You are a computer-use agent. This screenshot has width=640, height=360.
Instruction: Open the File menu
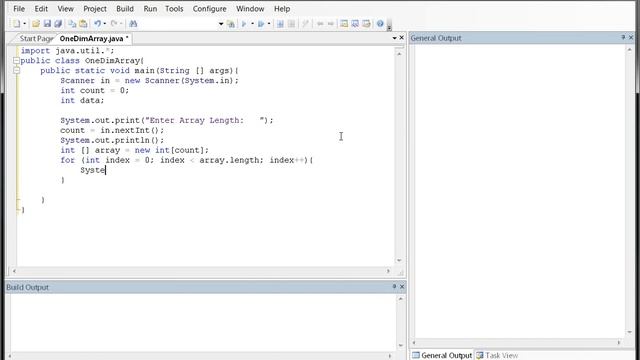tap(19, 9)
